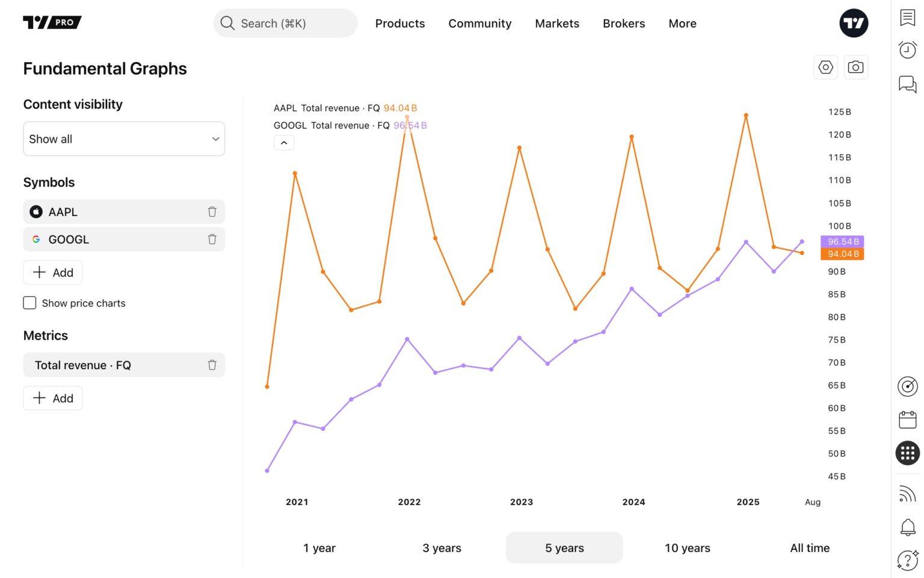Viewport: 924px width, 578px height.
Task: Open the Watchlist panel in the right sidebar
Action: pyautogui.click(x=908, y=19)
